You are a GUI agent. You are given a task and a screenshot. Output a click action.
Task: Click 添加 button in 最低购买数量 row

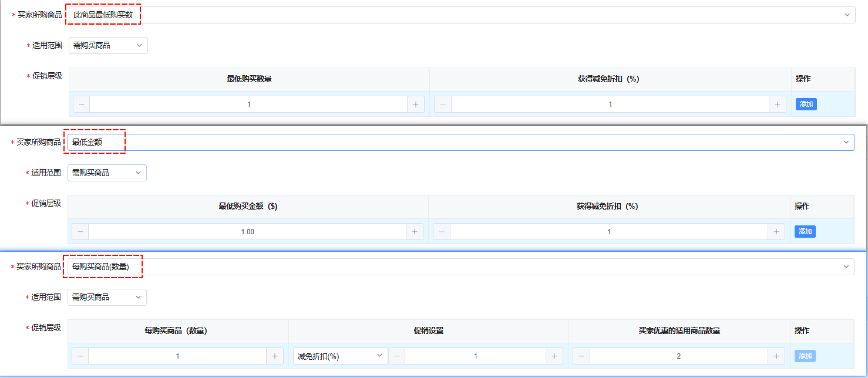806,104
